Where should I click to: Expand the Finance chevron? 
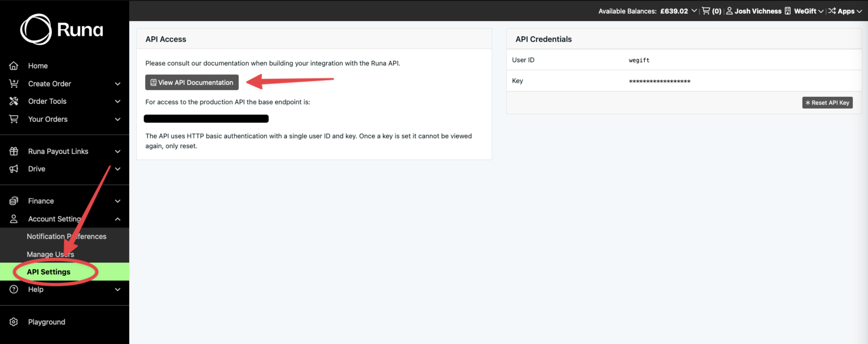coord(118,201)
